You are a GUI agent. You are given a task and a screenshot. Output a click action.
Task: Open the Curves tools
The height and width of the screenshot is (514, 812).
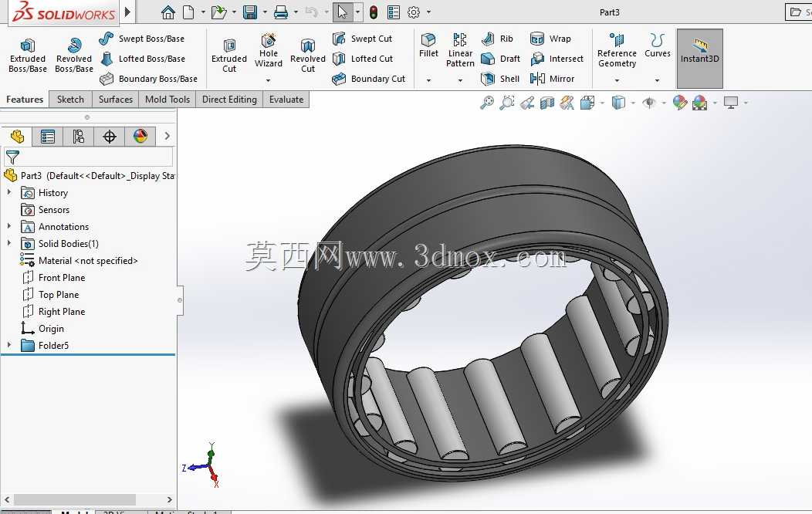point(657,45)
